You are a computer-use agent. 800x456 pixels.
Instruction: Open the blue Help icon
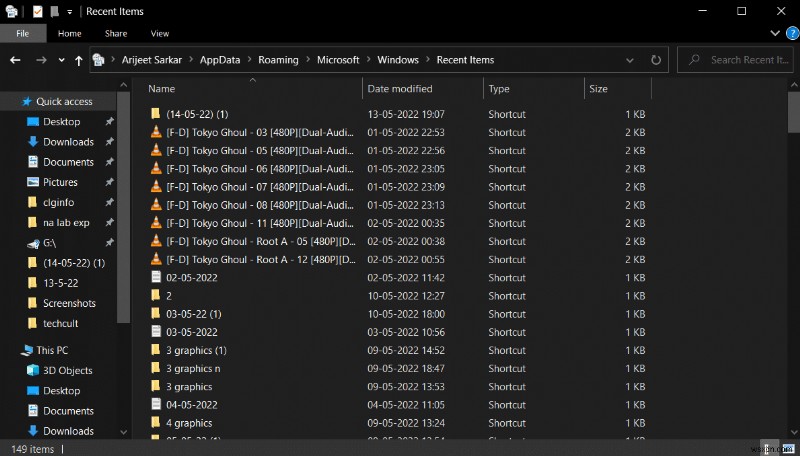pyautogui.click(x=792, y=33)
